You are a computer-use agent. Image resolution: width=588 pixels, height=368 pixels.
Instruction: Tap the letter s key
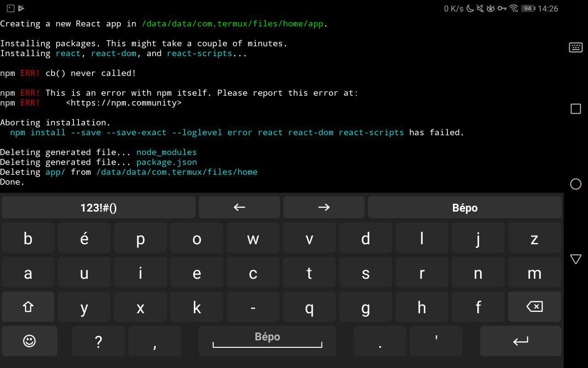click(366, 273)
